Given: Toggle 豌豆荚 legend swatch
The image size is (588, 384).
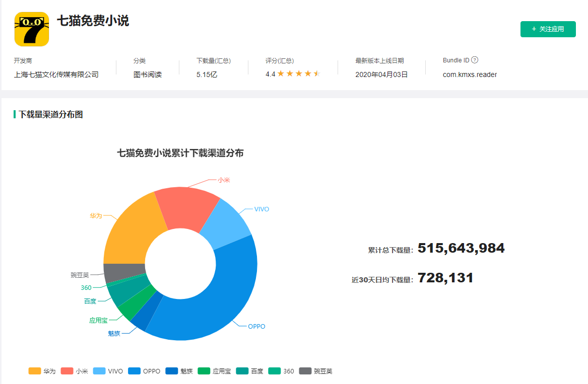Looking at the screenshot, I should tap(305, 371).
